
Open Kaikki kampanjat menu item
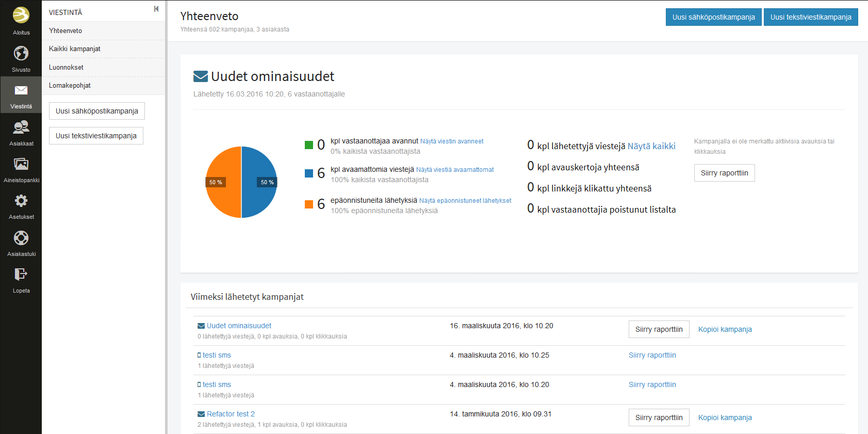(75, 49)
